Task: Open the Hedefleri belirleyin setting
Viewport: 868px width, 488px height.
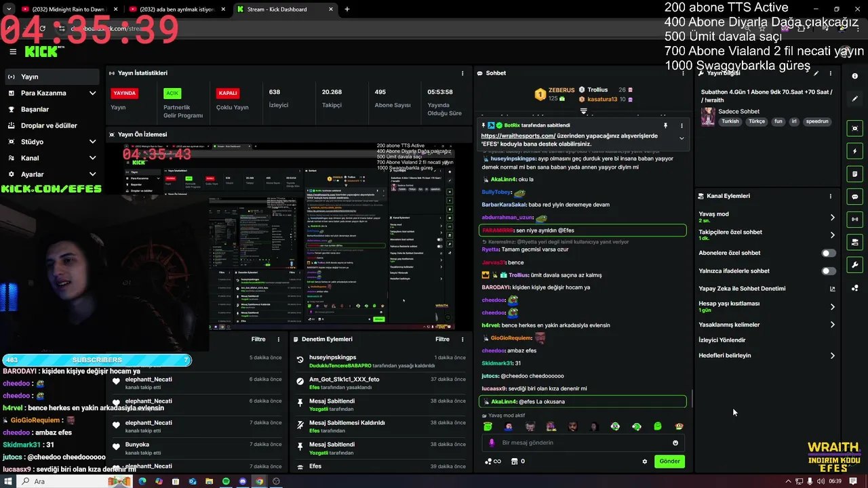Action: [x=767, y=355]
